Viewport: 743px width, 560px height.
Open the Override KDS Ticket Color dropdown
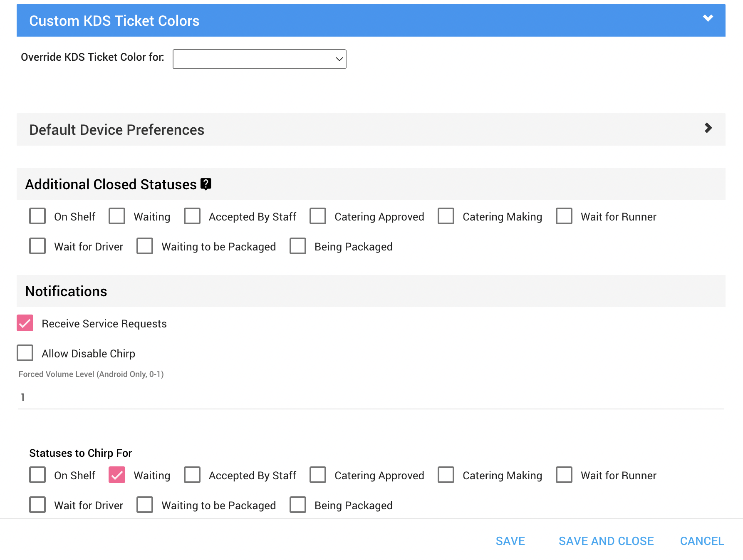click(x=259, y=59)
